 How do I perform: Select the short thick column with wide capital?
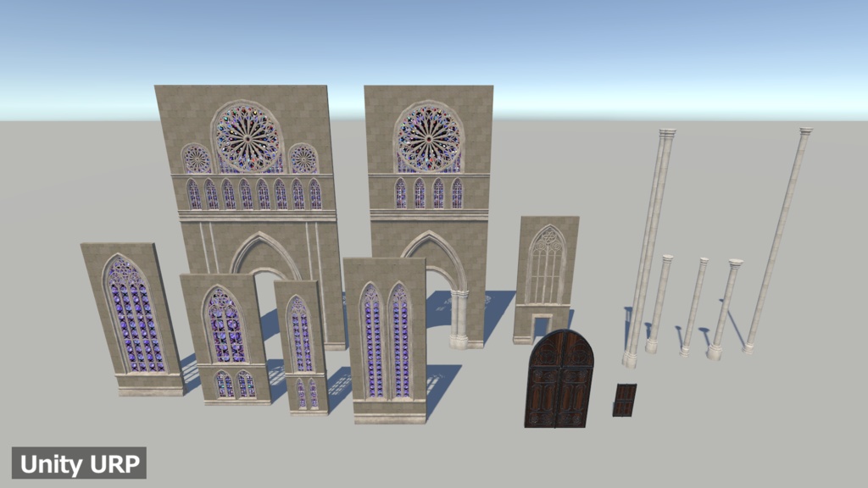tap(724, 308)
